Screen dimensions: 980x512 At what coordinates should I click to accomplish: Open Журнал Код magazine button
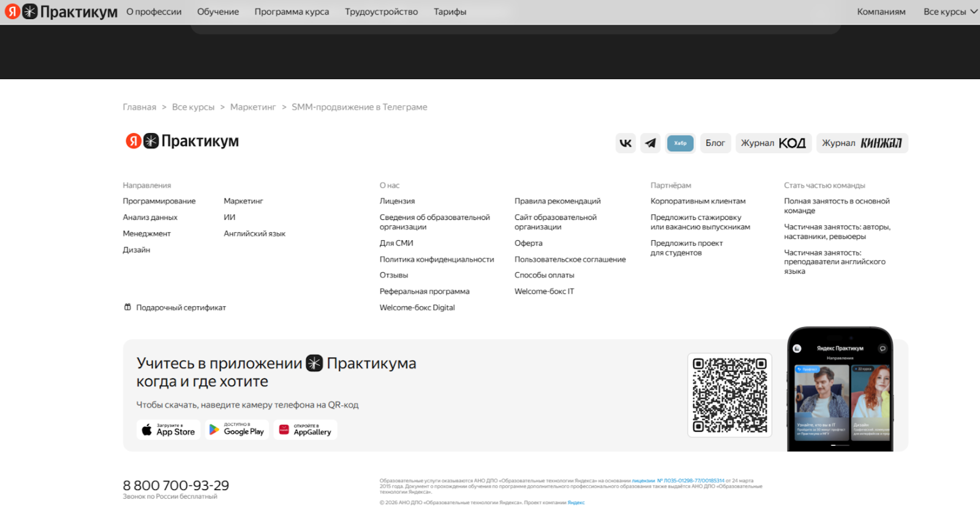pyautogui.click(x=773, y=143)
